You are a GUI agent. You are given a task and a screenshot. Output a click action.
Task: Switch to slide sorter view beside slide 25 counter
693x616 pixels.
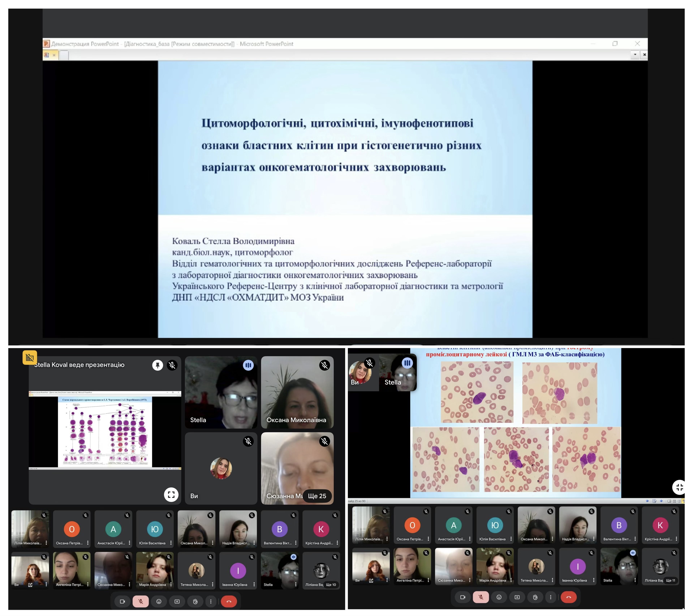pos(674,501)
